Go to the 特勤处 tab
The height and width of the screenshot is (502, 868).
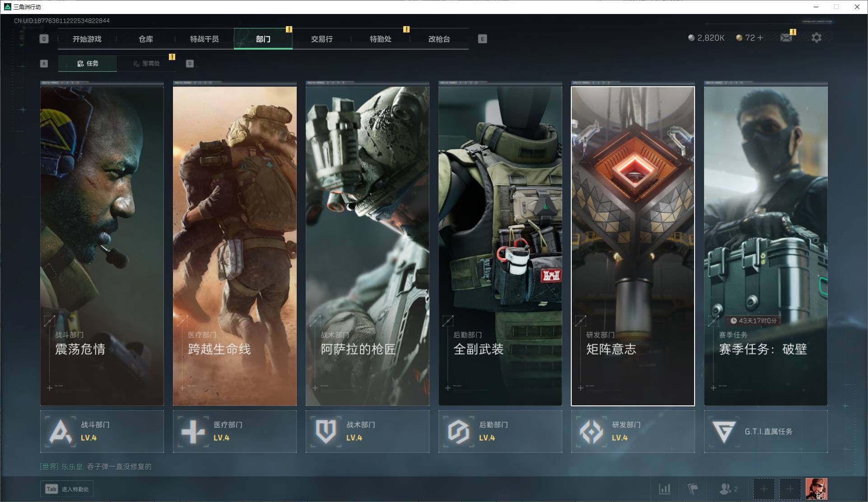(x=381, y=39)
